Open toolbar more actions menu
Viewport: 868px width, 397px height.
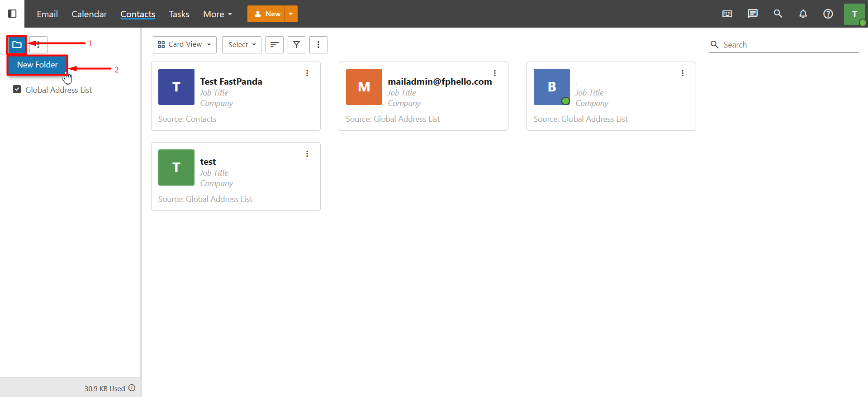pyautogui.click(x=318, y=44)
